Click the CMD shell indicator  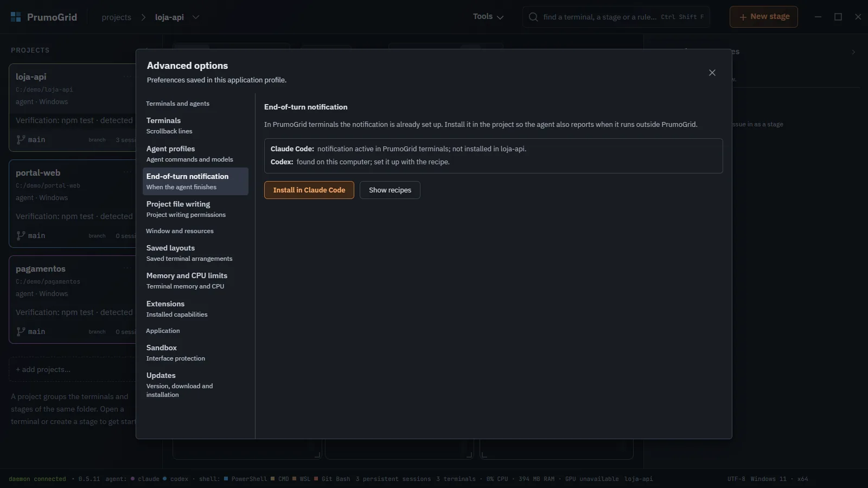coord(280,479)
